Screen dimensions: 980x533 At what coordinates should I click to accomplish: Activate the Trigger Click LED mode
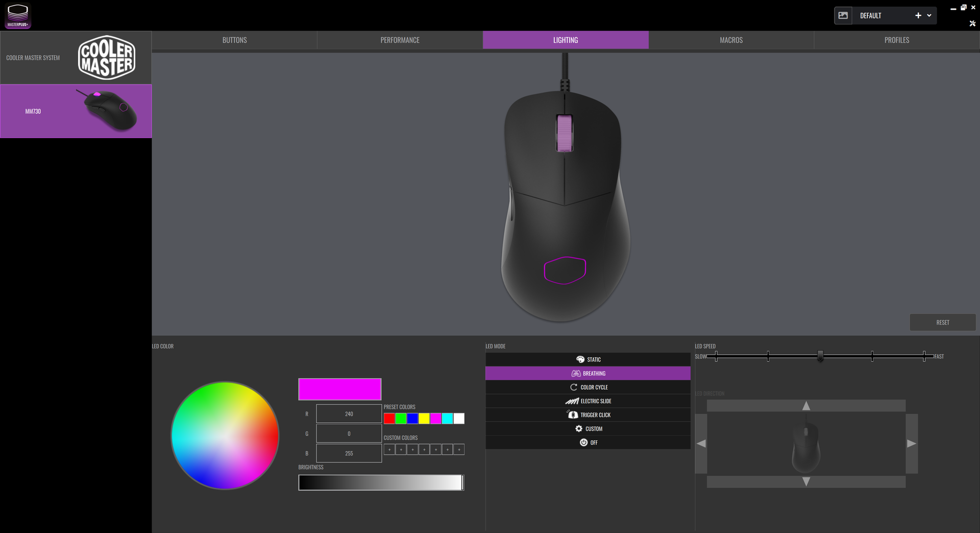click(588, 415)
